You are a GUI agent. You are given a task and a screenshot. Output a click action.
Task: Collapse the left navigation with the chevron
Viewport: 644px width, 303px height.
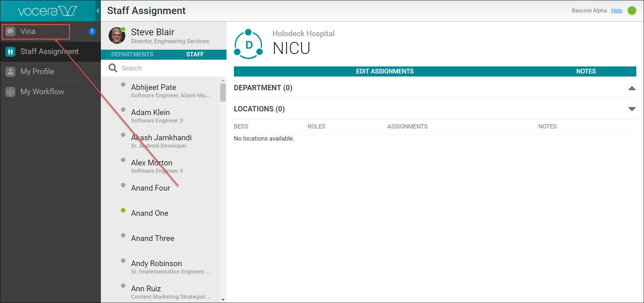click(98, 10)
